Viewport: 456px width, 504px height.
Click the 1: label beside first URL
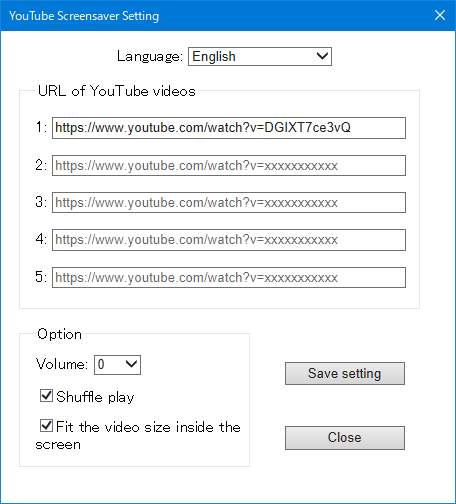tap(41, 127)
